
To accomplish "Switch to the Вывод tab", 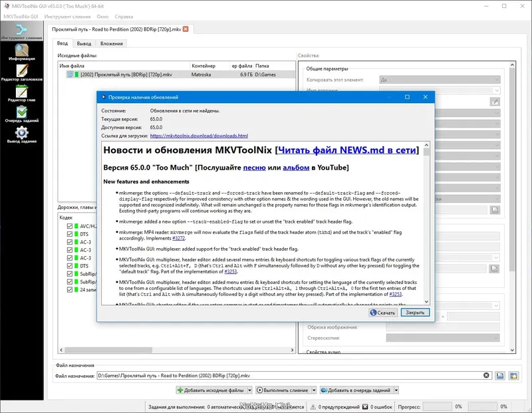I will point(84,43).
